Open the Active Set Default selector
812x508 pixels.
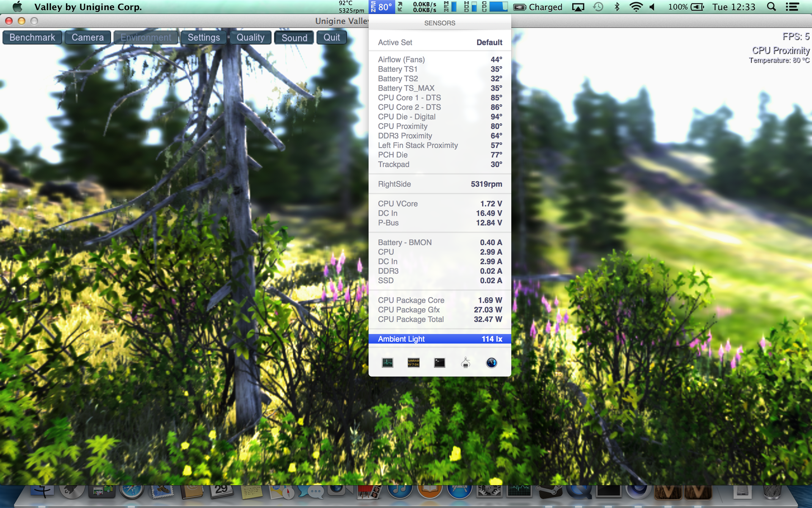(440, 42)
